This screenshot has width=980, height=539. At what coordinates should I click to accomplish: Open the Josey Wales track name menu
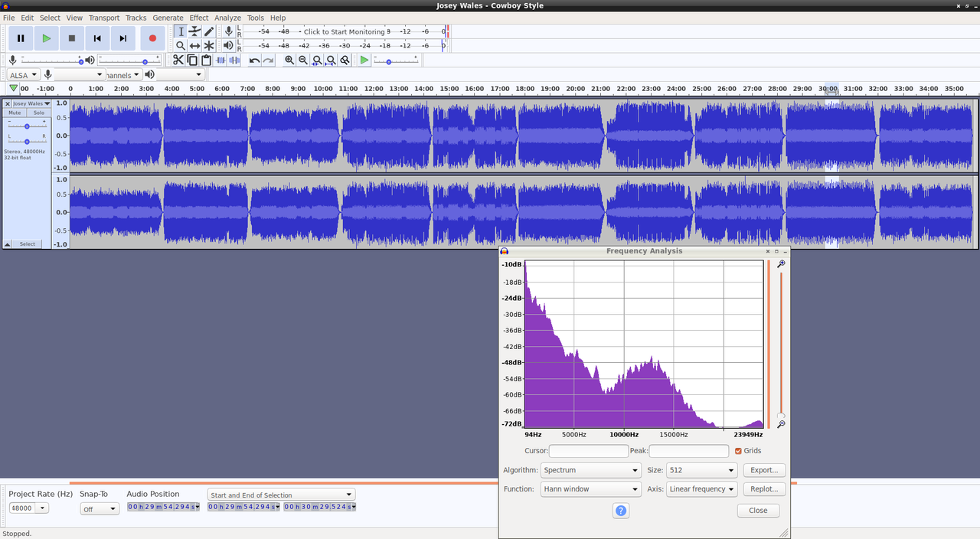31,103
